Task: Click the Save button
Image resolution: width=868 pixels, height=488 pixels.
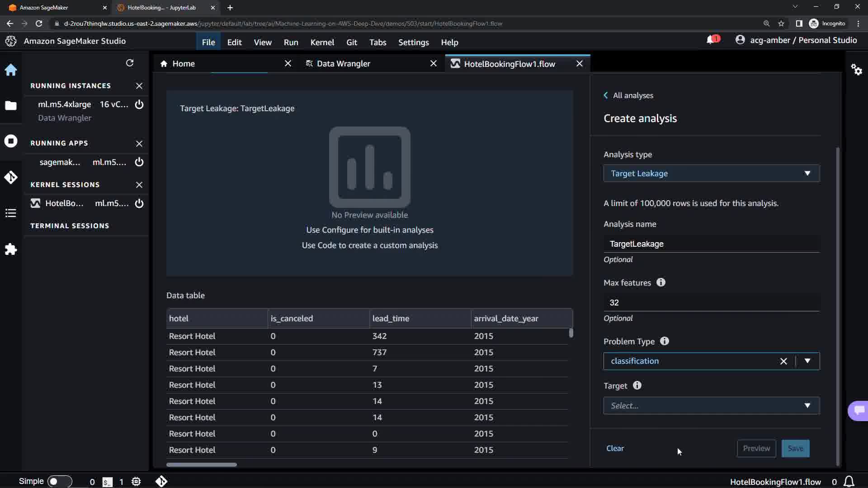Action: tap(795, 448)
